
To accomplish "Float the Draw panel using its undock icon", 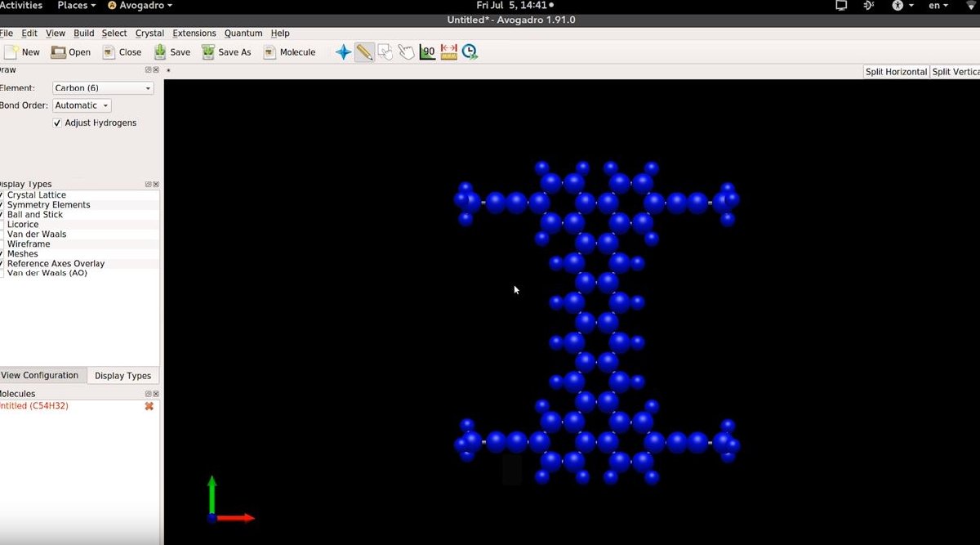I will coord(149,70).
